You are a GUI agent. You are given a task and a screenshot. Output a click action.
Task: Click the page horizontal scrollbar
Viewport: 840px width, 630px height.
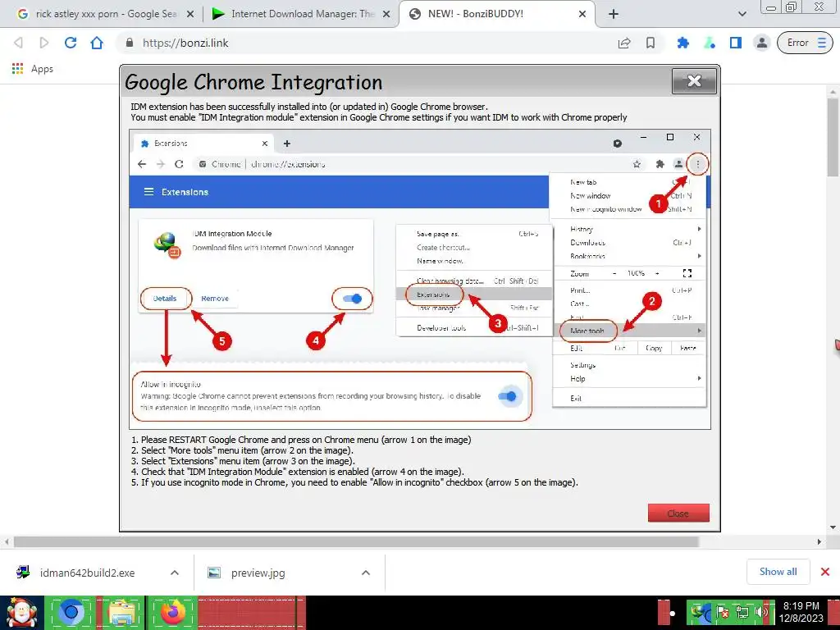click(x=356, y=541)
